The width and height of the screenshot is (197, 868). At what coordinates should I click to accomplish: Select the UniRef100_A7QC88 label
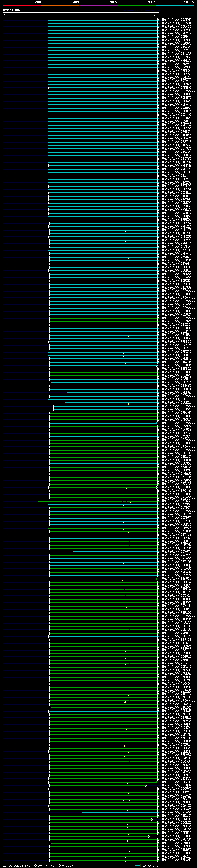coord(176,274)
